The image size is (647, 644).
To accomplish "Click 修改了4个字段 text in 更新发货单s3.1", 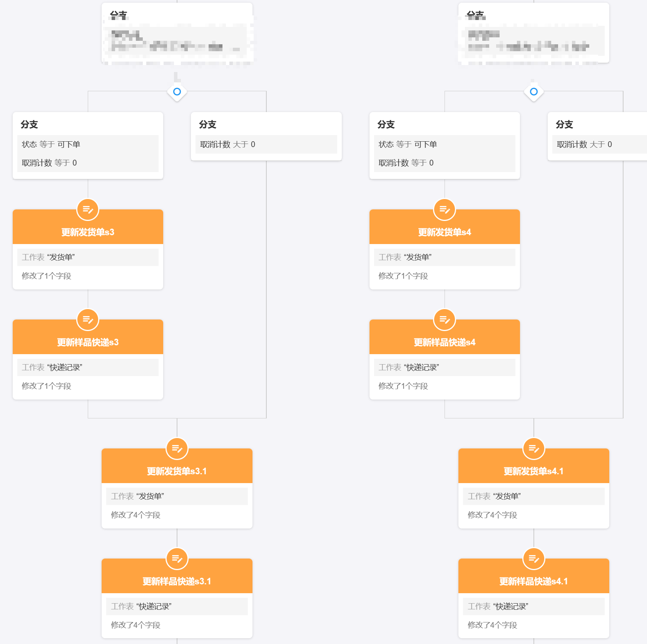I will click(x=135, y=515).
